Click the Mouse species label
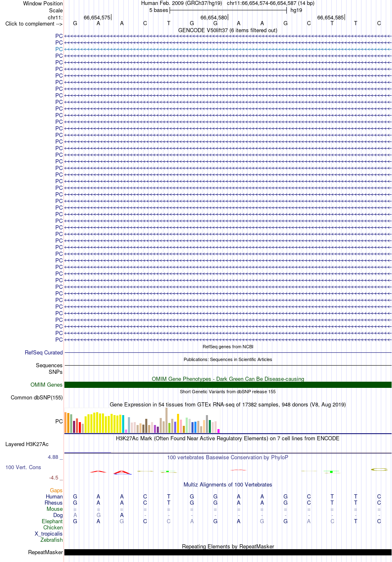Screen dimensions: 392x562 coord(54,509)
